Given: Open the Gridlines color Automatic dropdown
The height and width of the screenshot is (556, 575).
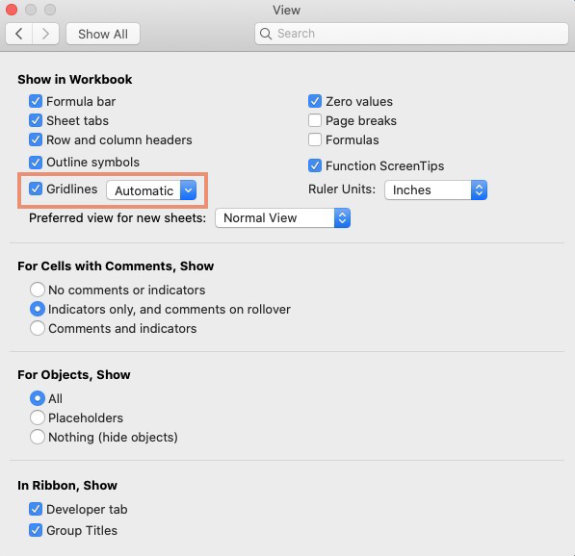Looking at the screenshot, I should (x=151, y=190).
